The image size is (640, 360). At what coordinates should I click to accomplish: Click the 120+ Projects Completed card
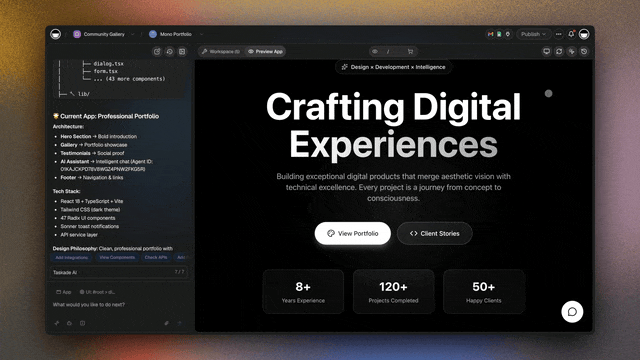coord(393,291)
